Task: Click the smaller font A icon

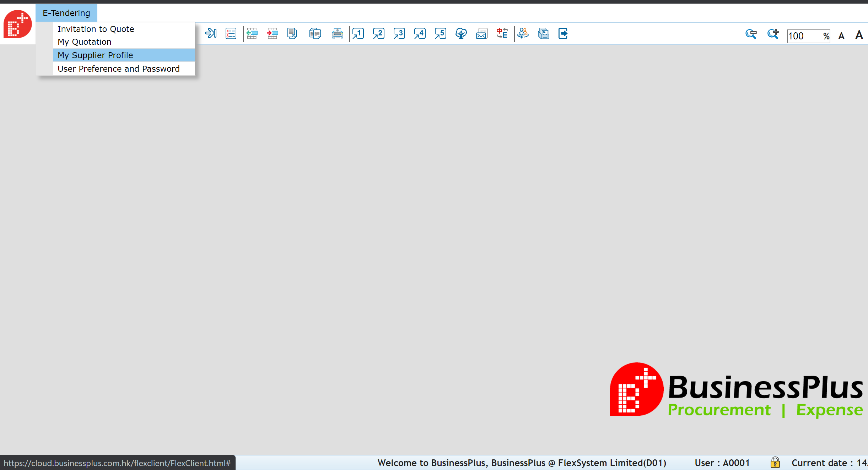Action: (841, 36)
